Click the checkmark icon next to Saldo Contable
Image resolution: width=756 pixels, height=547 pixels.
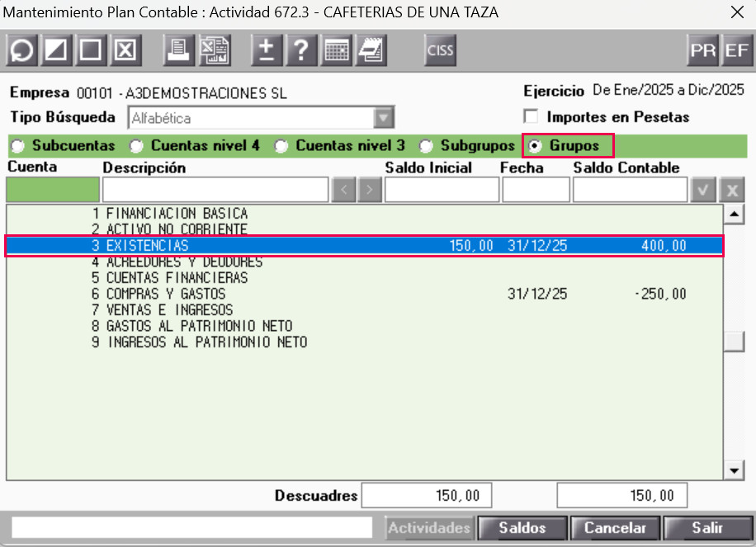tap(703, 190)
